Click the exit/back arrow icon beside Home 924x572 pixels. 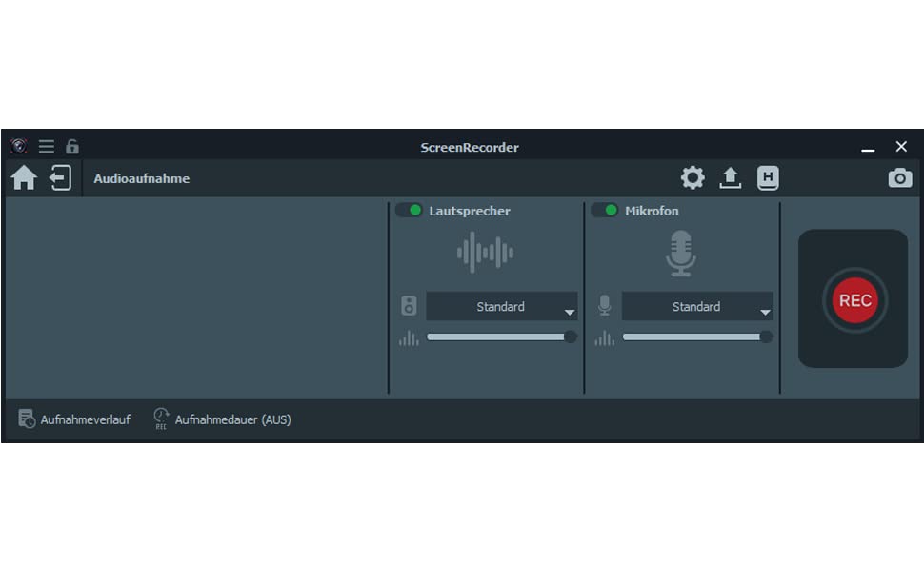pos(59,177)
